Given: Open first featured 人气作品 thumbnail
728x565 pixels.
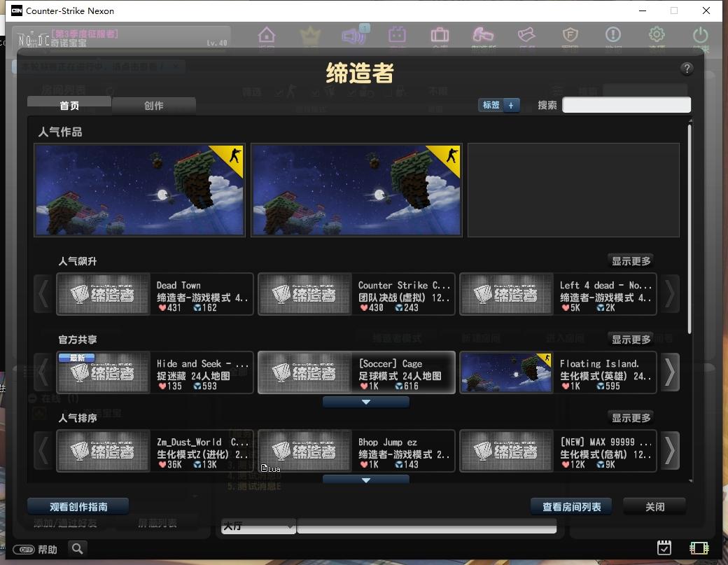Looking at the screenshot, I should coord(140,190).
